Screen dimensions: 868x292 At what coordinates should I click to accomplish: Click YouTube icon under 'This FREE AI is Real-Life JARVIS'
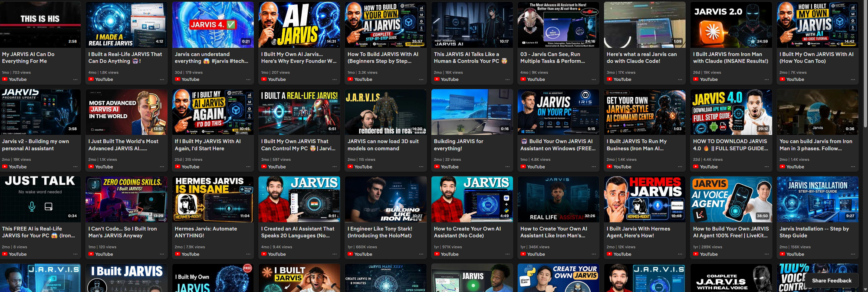5,254
